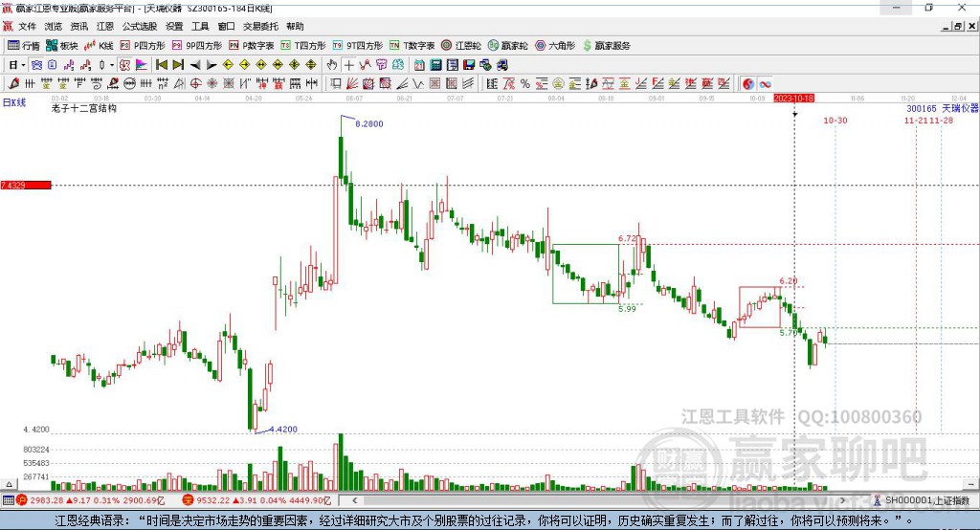
Task: Open the 江恩轮 Gann wheel tool
Action: (461, 46)
